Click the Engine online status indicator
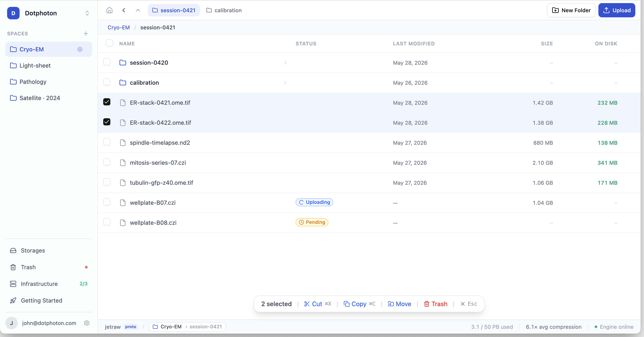The width and height of the screenshot is (644, 337). tap(614, 327)
